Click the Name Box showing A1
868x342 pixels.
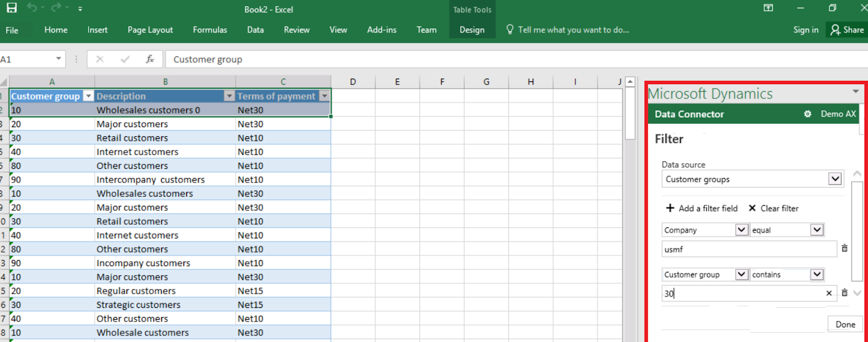point(26,59)
